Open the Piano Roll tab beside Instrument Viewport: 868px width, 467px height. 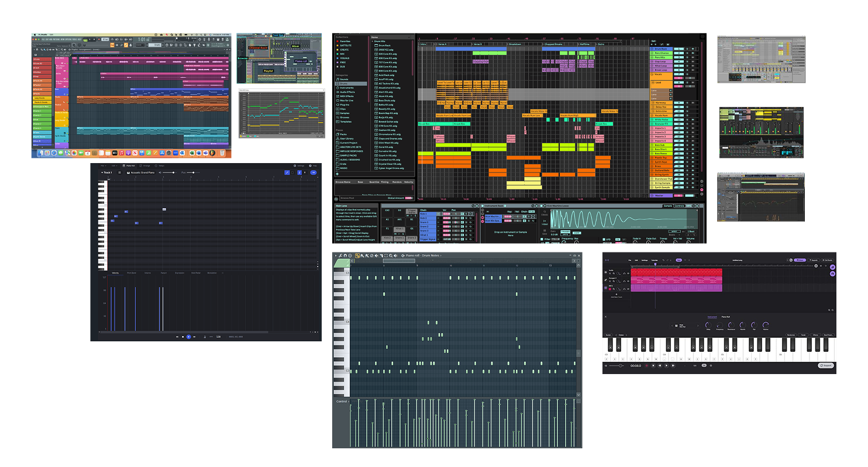pyautogui.click(x=725, y=316)
